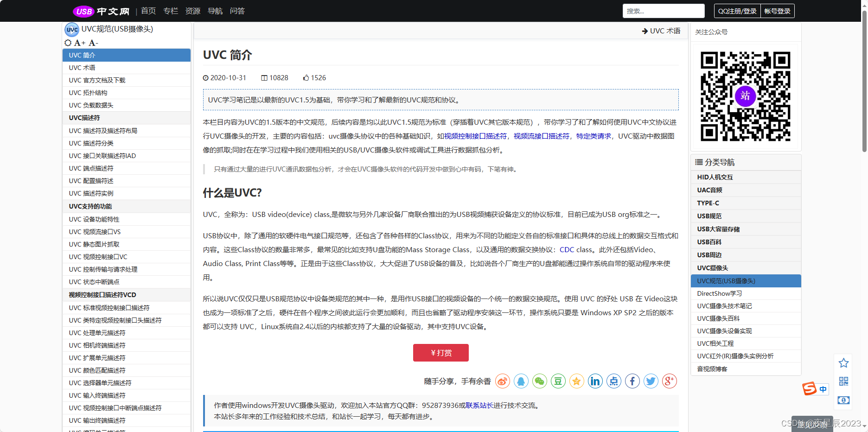Open the CDC link in article
Viewport: 868px width, 432px height.
[x=567, y=249]
